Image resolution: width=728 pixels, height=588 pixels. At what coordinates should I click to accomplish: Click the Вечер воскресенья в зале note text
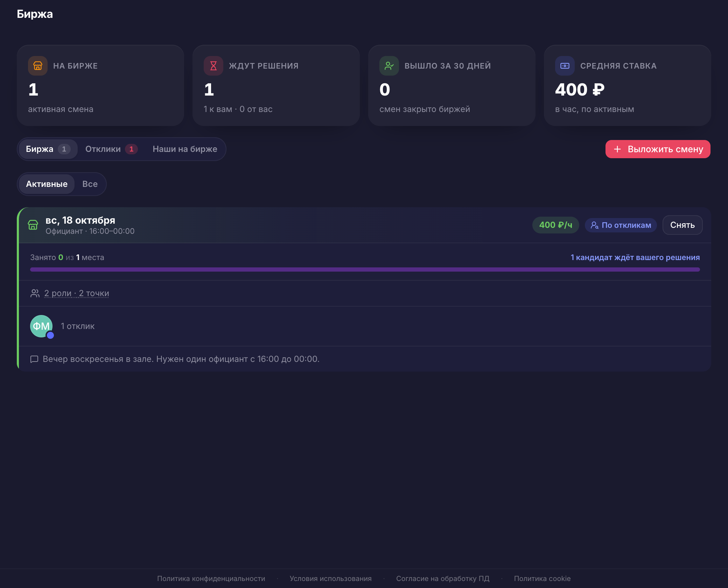(181, 359)
